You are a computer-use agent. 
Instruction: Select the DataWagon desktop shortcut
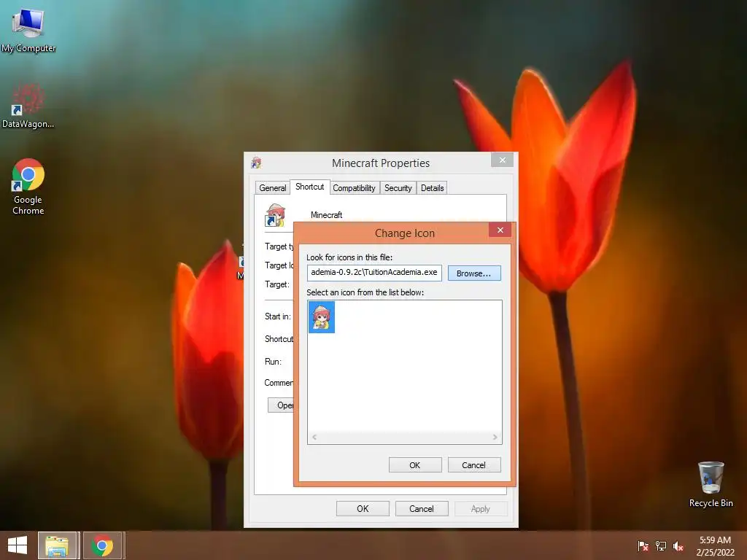[28, 106]
